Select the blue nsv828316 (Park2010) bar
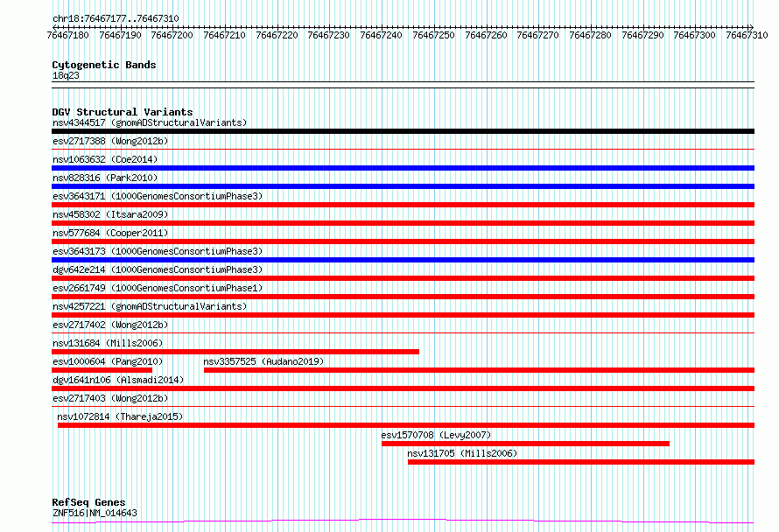This screenshot has height=532, width=779. click(403, 186)
